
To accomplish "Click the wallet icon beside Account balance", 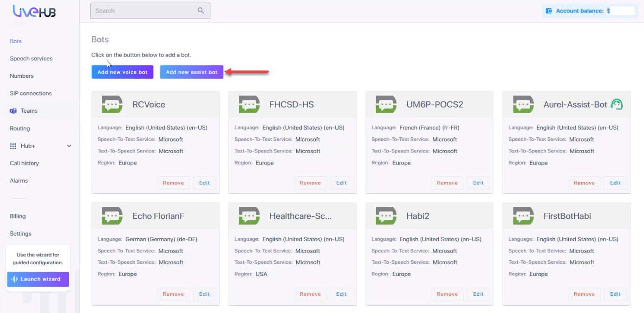I will click(x=549, y=11).
